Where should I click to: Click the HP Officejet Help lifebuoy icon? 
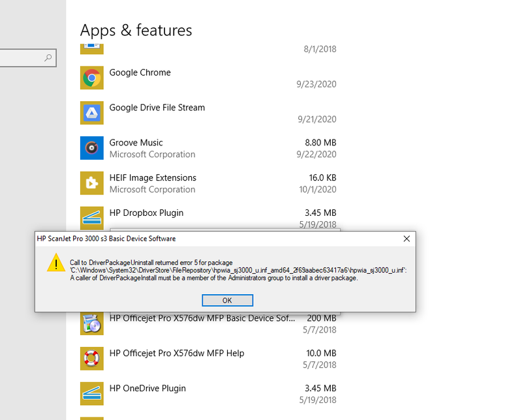tap(91, 358)
